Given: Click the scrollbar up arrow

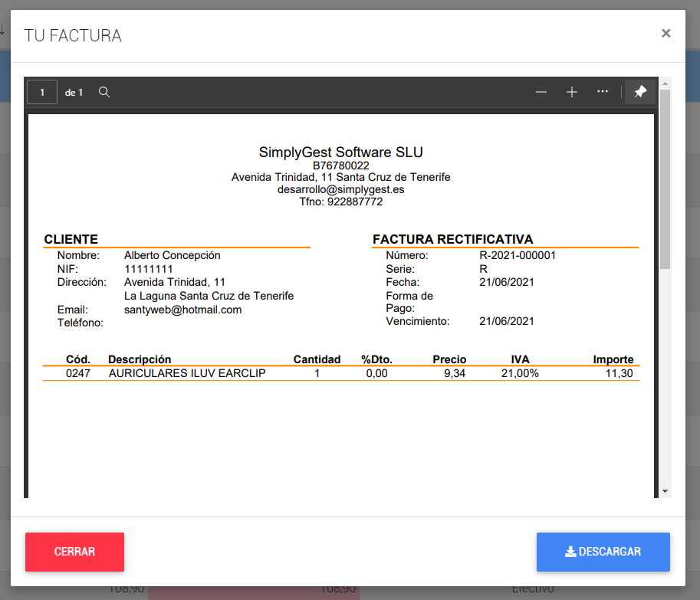Looking at the screenshot, I should (665, 84).
